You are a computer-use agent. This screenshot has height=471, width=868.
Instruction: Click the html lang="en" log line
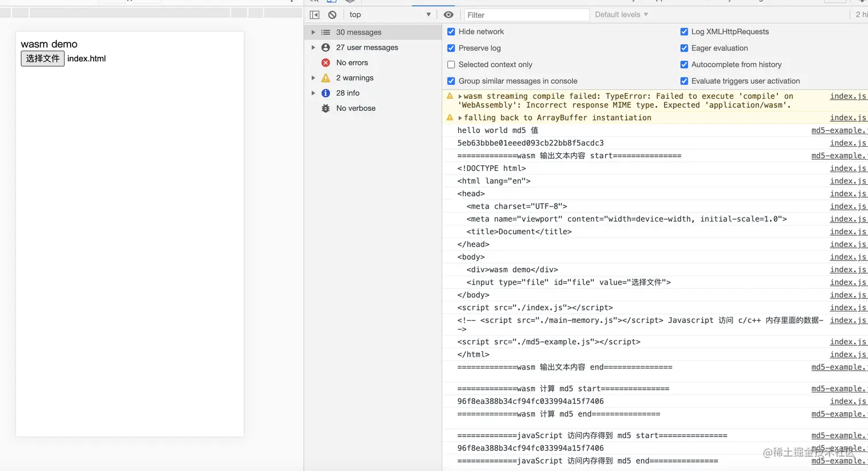tap(494, 181)
